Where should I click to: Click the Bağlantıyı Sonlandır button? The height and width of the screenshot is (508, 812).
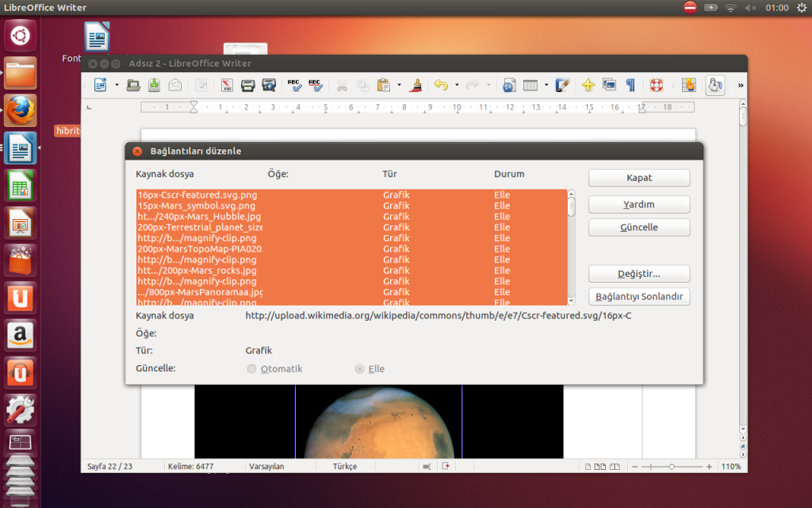(x=639, y=297)
